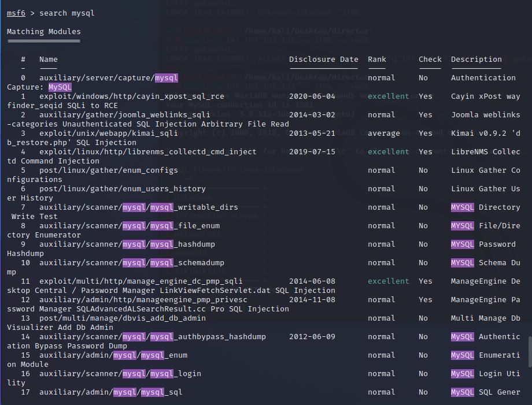
Task: Click 'finder_seqid SQLi to RCE' wrapped line
Action: pos(62,105)
